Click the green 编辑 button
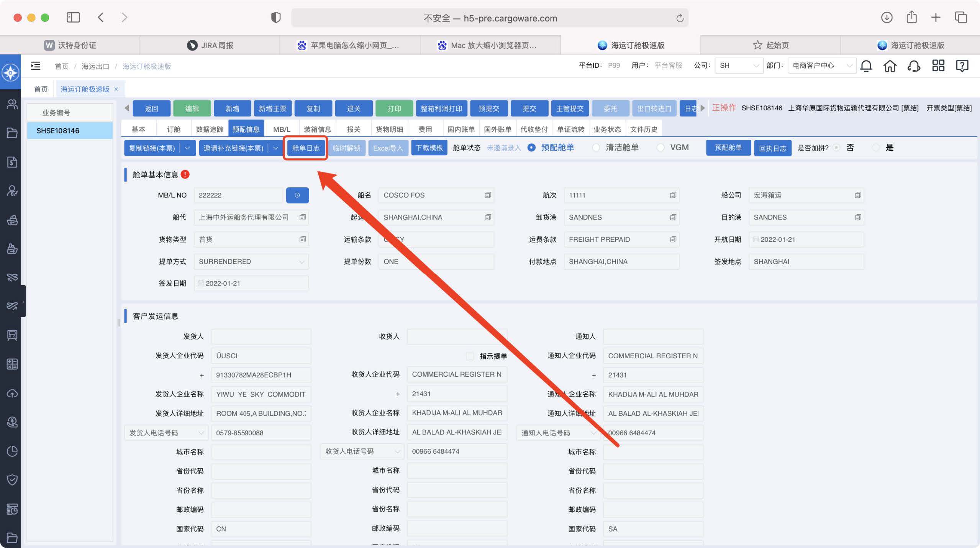980x548 pixels. click(x=192, y=108)
